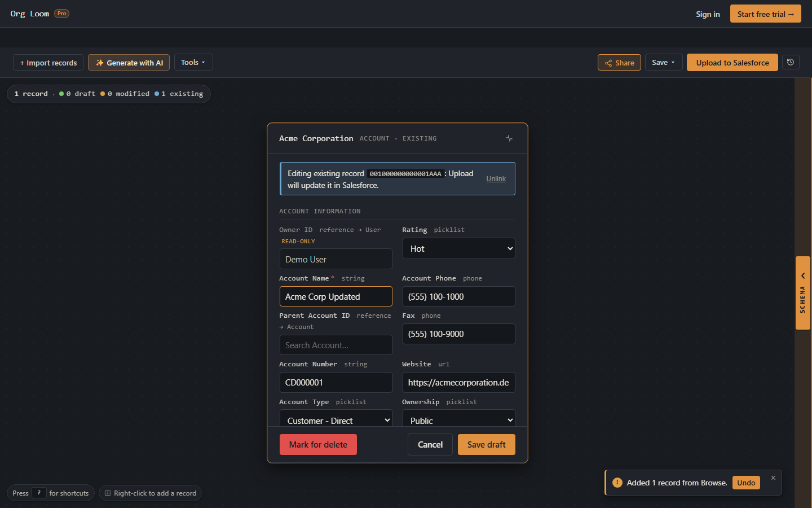Viewport: 812px width, 508px height.
Task: Click the Account Phone input field
Action: tap(459, 297)
